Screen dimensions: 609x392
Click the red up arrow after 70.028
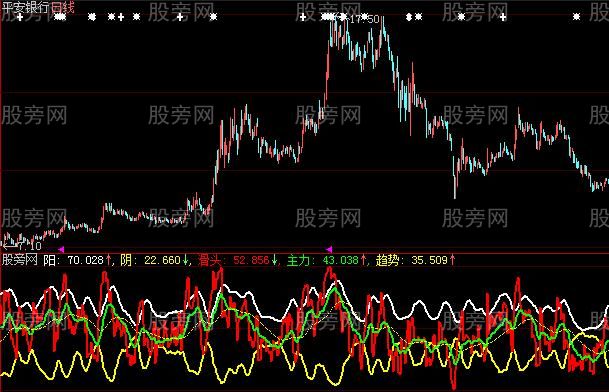(108, 260)
